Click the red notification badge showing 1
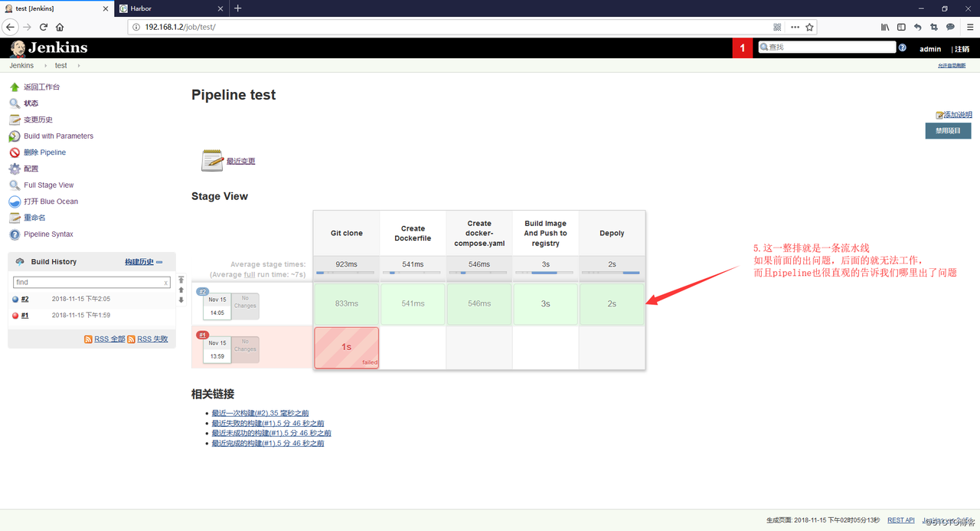Image resolution: width=980 pixels, height=531 pixels. pos(742,48)
